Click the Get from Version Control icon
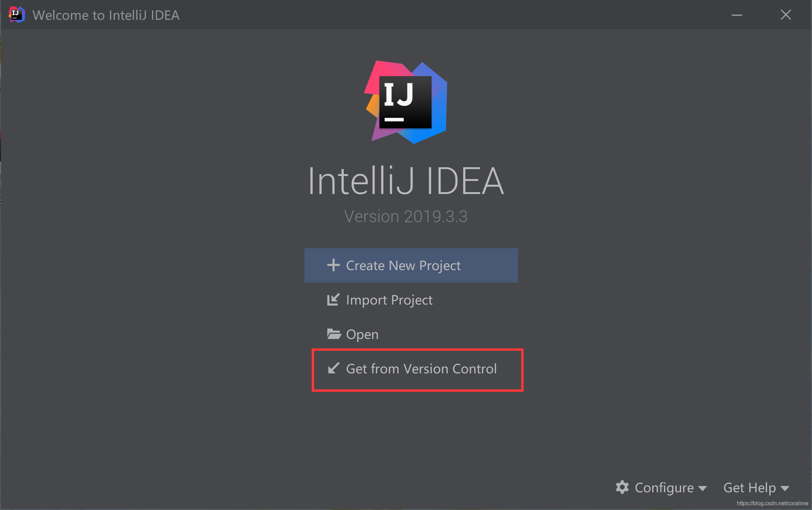Image resolution: width=812 pixels, height=510 pixels. click(x=333, y=369)
